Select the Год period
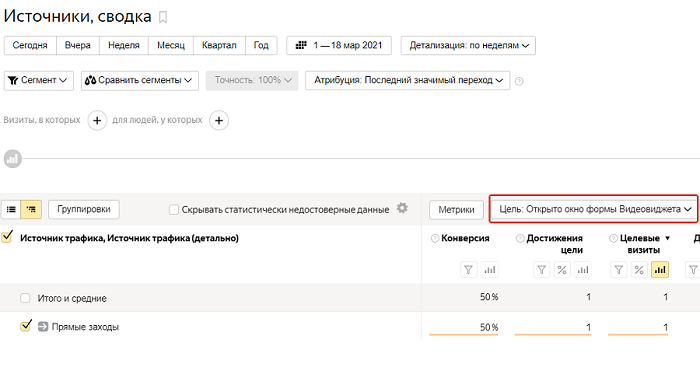The image size is (700, 371). [x=261, y=46]
